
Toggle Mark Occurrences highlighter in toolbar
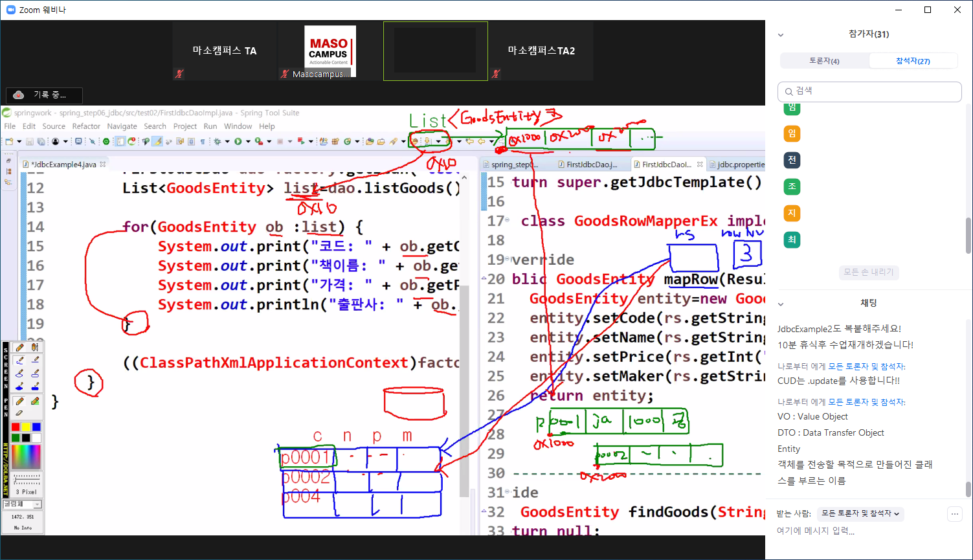tap(157, 141)
